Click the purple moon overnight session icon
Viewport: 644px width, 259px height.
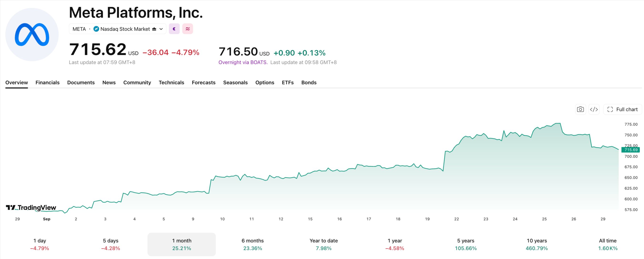tap(174, 29)
